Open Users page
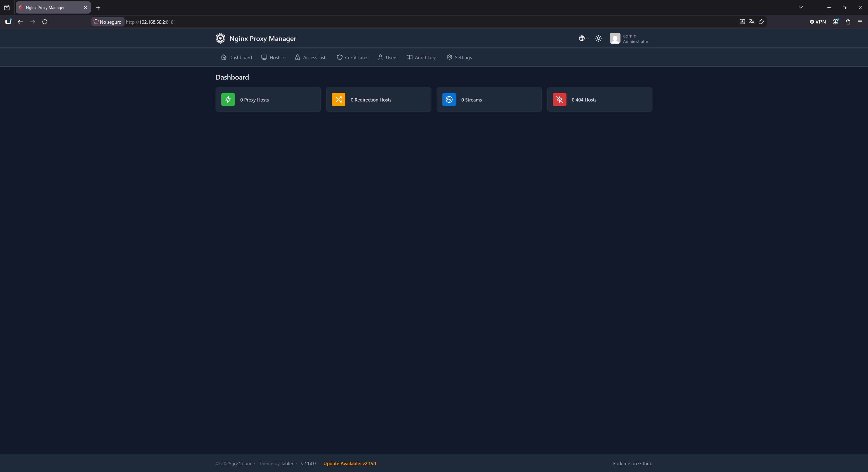Screen dimensions: 868x472 click(387, 58)
